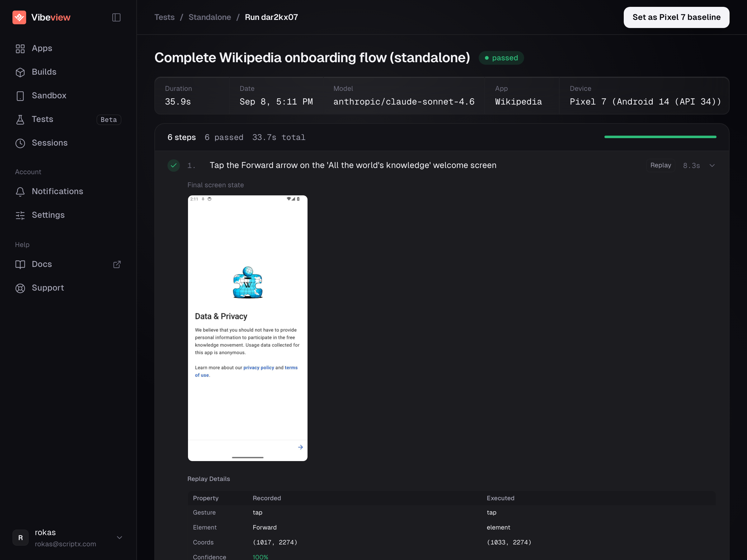Image resolution: width=747 pixels, height=560 pixels.
Task: Click the Sandbox phone icon
Action: click(20, 96)
